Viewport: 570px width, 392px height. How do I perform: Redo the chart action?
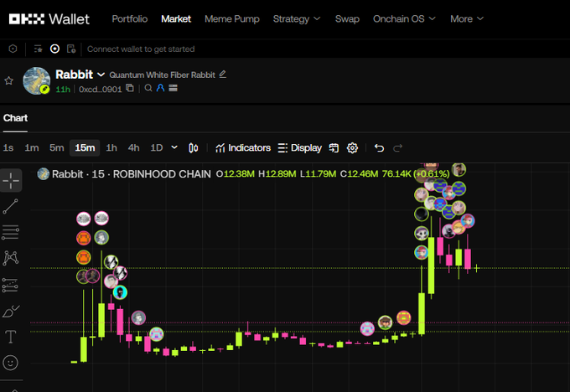(397, 148)
